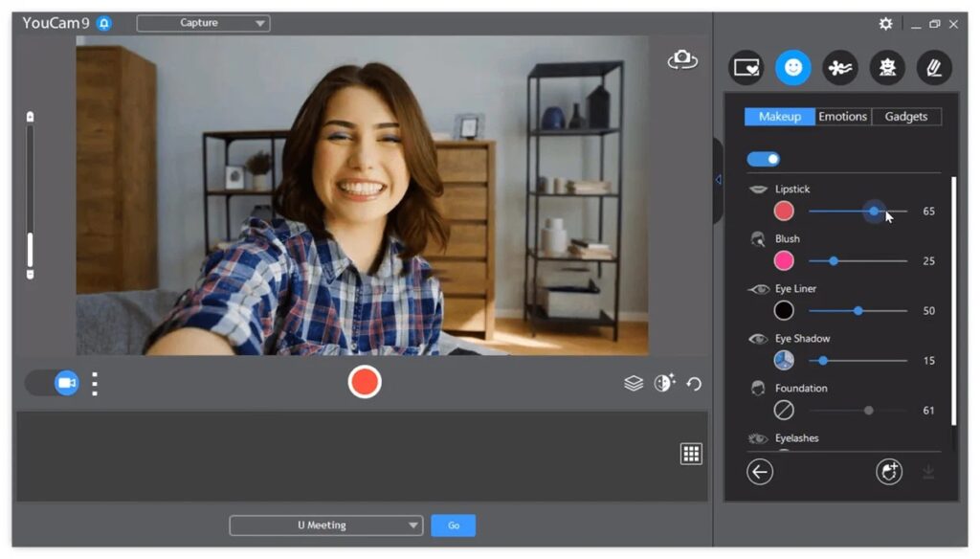Click the vertical zoom slider track
The width and height of the screenshot is (980, 559).
[x=30, y=195]
